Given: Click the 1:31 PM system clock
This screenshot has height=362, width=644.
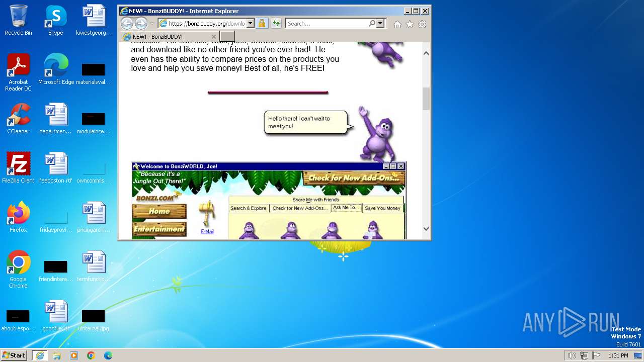Looking at the screenshot, I should [x=618, y=355].
